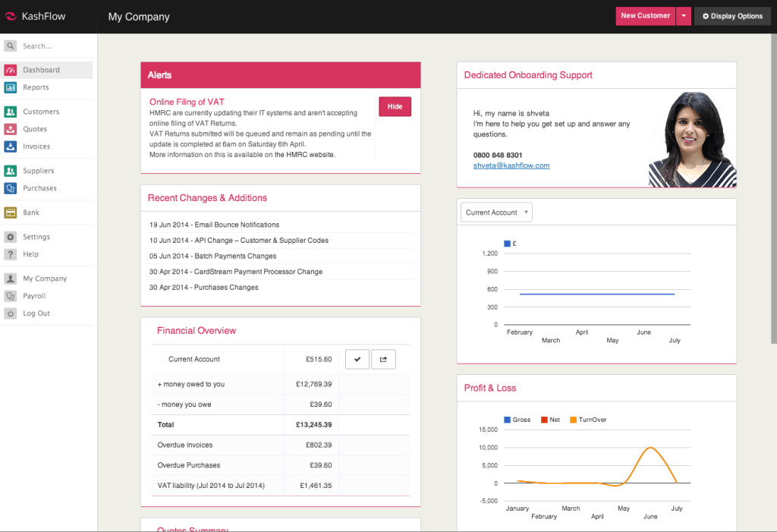The width and height of the screenshot is (777, 532).
Task: Hide the Online Filing of VAT alert
Action: tap(395, 106)
